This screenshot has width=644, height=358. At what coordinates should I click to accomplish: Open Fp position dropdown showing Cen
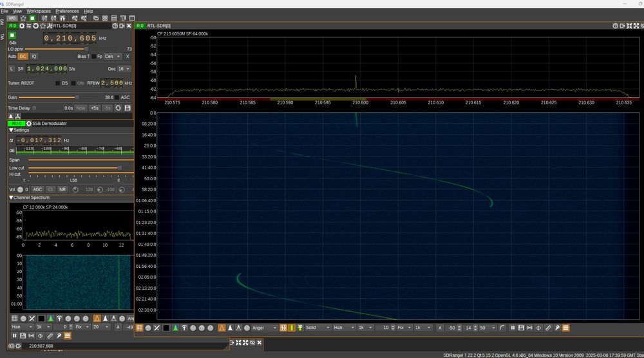pos(112,56)
